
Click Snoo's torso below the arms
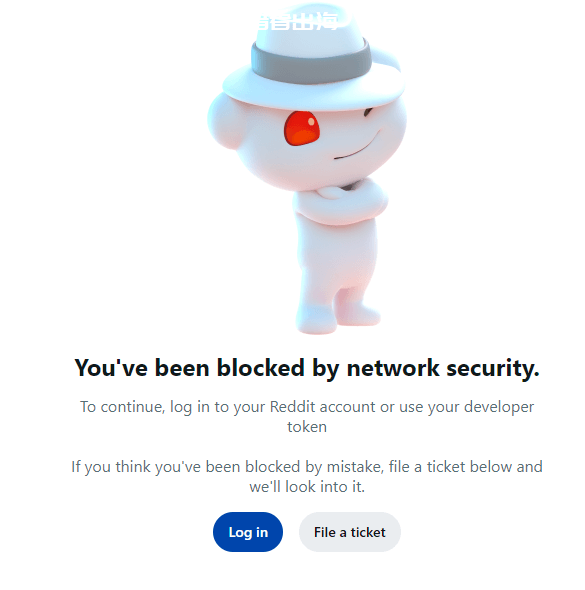336,256
